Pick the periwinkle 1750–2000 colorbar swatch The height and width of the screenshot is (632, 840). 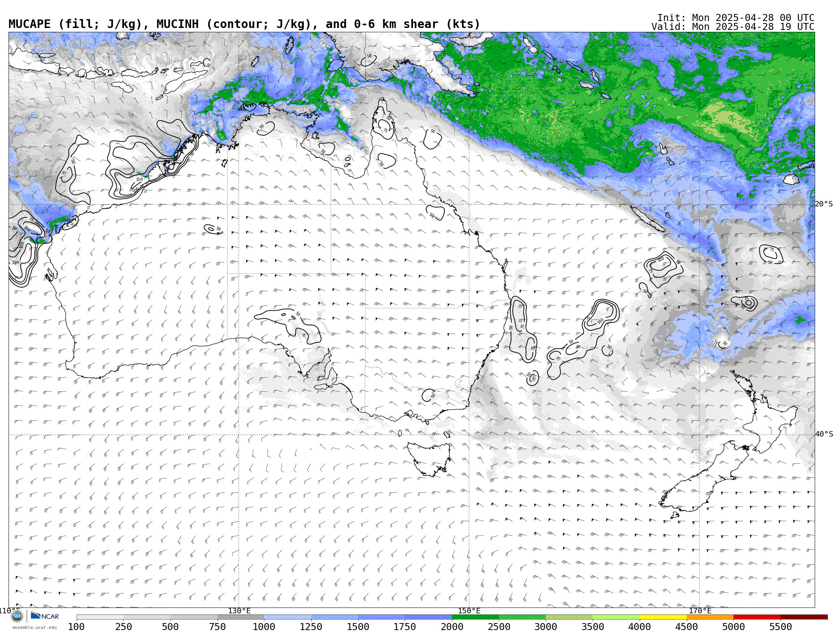[x=428, y=617]
